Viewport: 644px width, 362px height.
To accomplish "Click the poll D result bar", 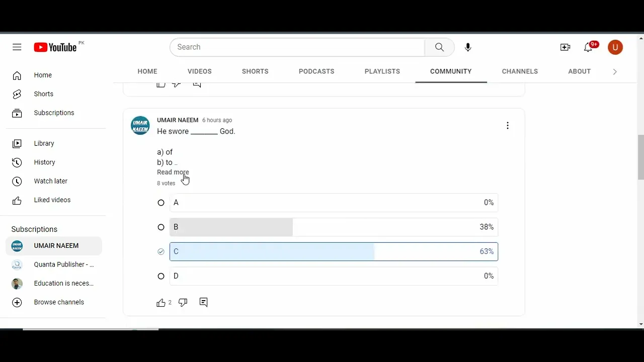I will pos(334,276).
